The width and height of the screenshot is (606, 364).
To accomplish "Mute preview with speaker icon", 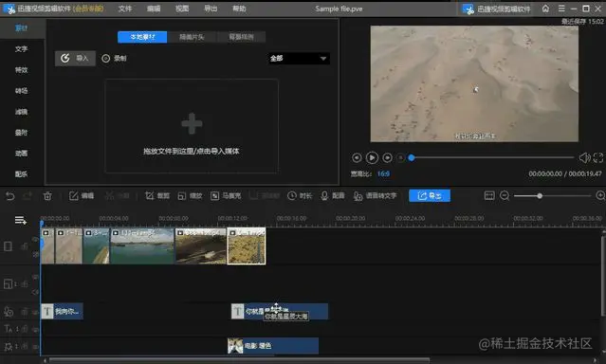I will coord(584,157).
